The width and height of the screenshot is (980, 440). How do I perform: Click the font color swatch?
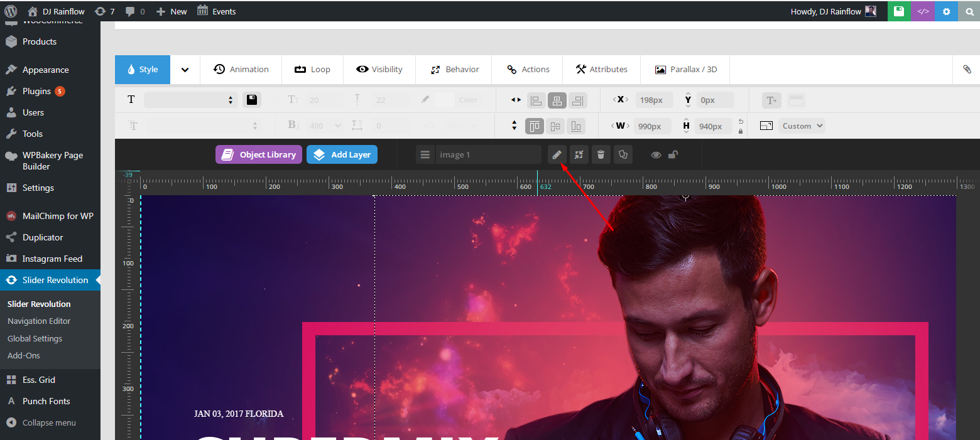(x=444, y=100)
